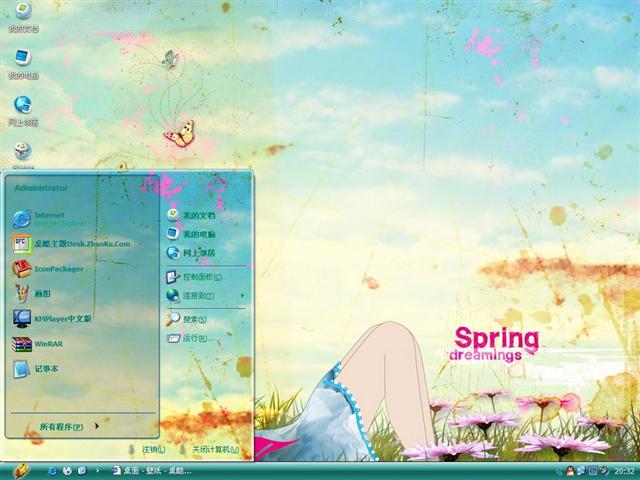This screenshot has height=480, width=640.
Task: Expand hidden system tray icons arrow
Action: [559, 471]
